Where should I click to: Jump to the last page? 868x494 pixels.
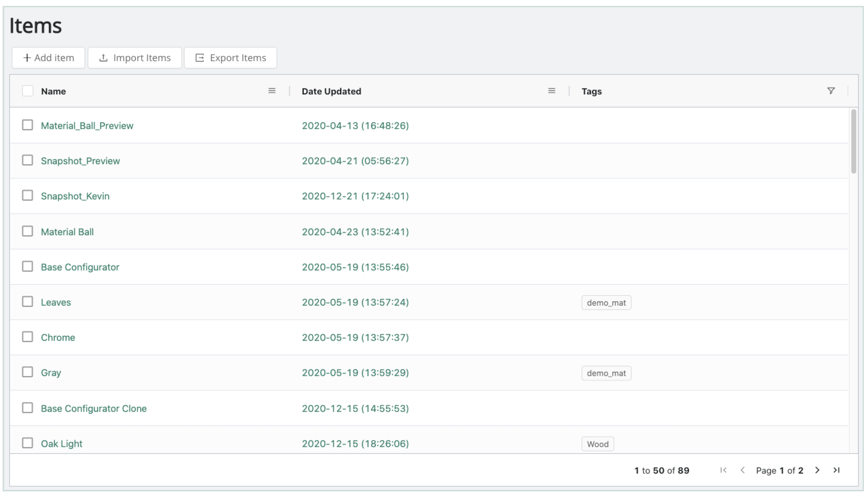click(x=837, y=470)
